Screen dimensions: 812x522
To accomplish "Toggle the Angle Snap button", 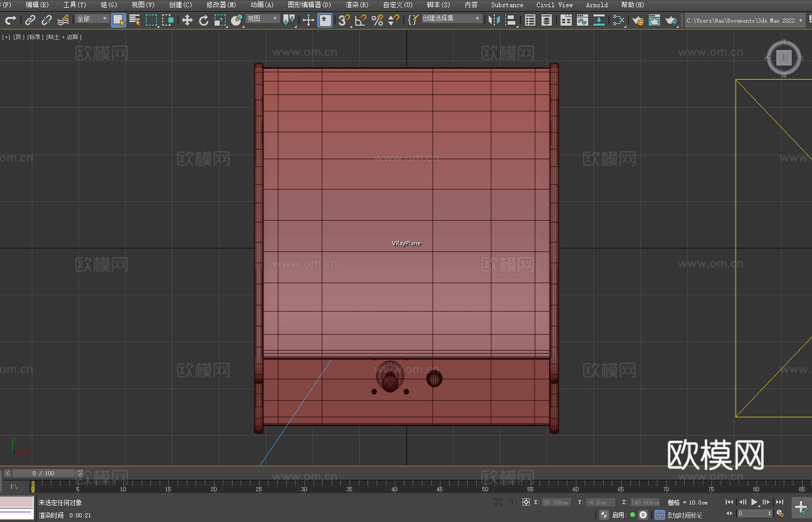I will [x=360, y=20].
